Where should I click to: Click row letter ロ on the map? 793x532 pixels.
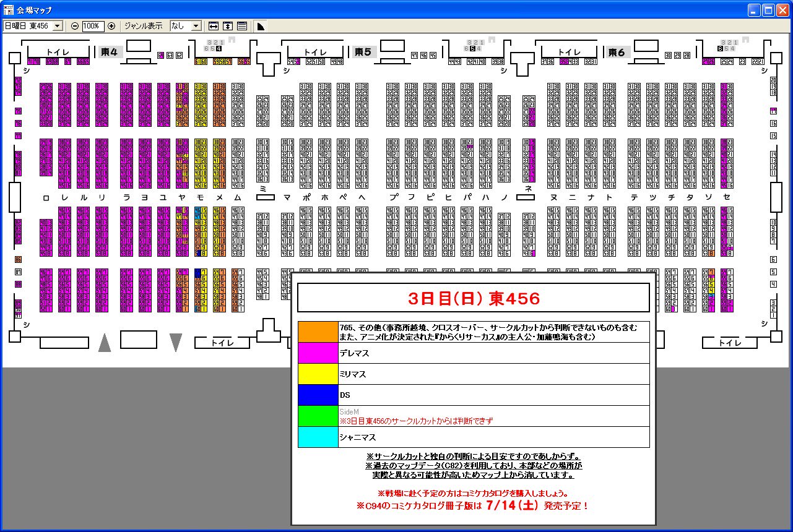[46, 197]
